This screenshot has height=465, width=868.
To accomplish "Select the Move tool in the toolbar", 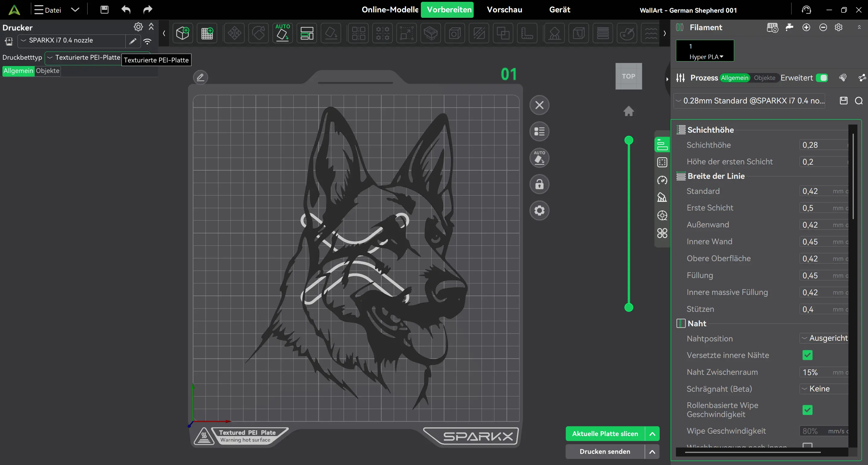I will 234,33.
